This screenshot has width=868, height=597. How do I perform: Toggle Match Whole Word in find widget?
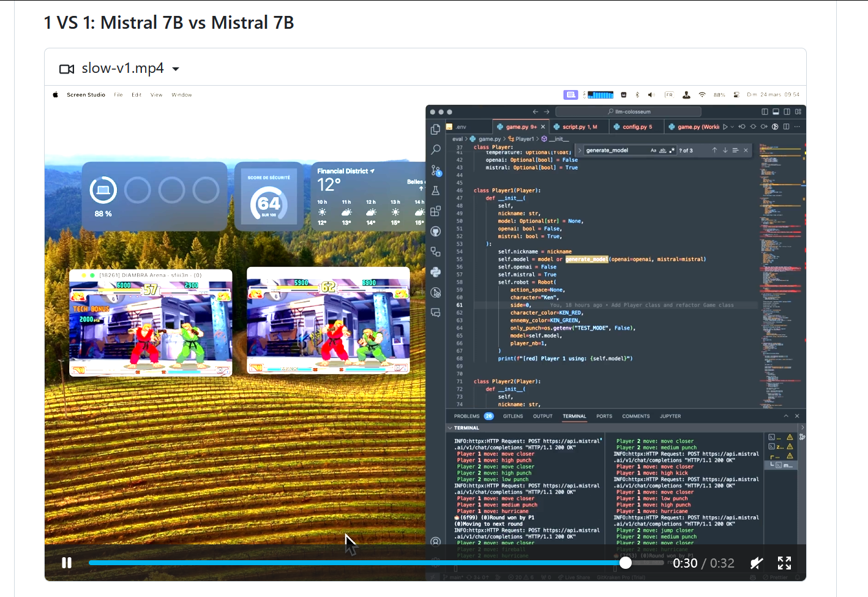coord(662,150)
